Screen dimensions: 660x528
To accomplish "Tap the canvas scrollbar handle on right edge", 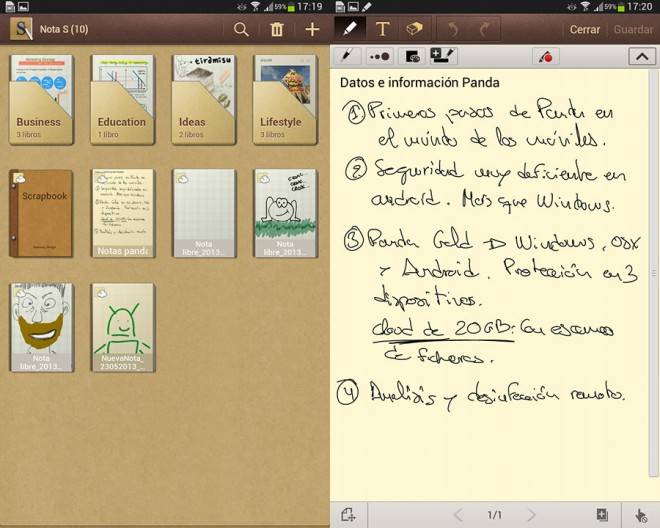I will coord(654,274).
